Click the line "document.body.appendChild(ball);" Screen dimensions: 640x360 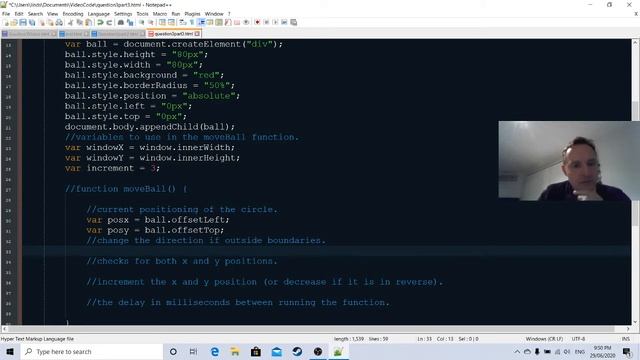coord(150,127)
